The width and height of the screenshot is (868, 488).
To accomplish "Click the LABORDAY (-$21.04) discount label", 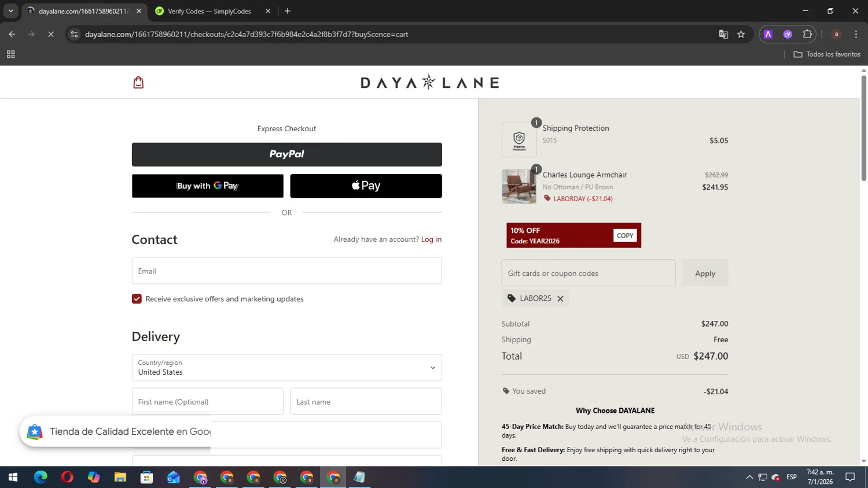I will click(583, 199).
